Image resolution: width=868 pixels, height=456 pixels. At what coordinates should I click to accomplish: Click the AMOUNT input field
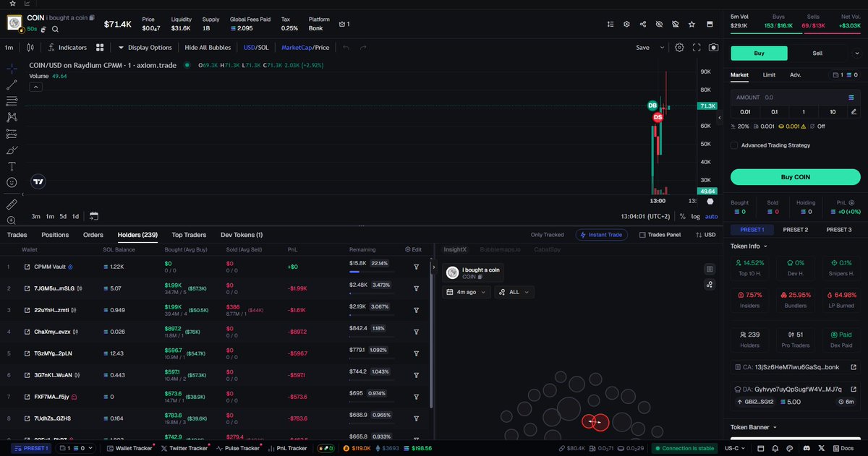[796, 97]
